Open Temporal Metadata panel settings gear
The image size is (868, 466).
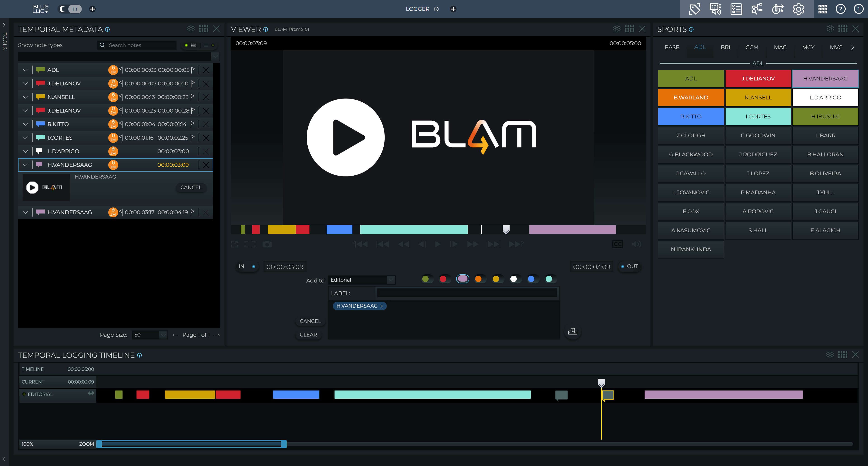(191, 29)
